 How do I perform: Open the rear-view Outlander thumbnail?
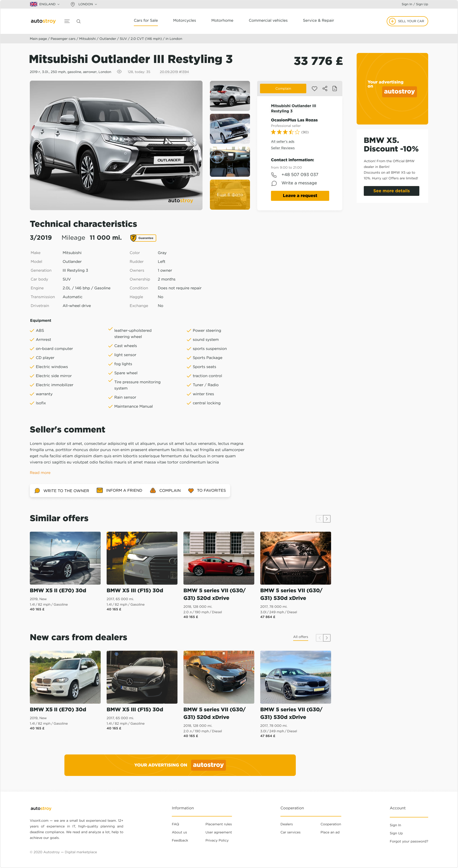230,96
